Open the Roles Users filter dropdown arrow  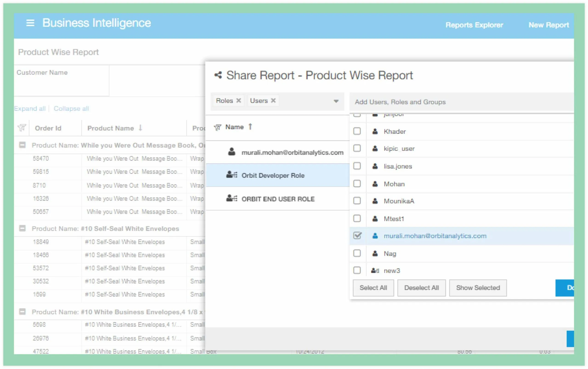pos(336,101)
